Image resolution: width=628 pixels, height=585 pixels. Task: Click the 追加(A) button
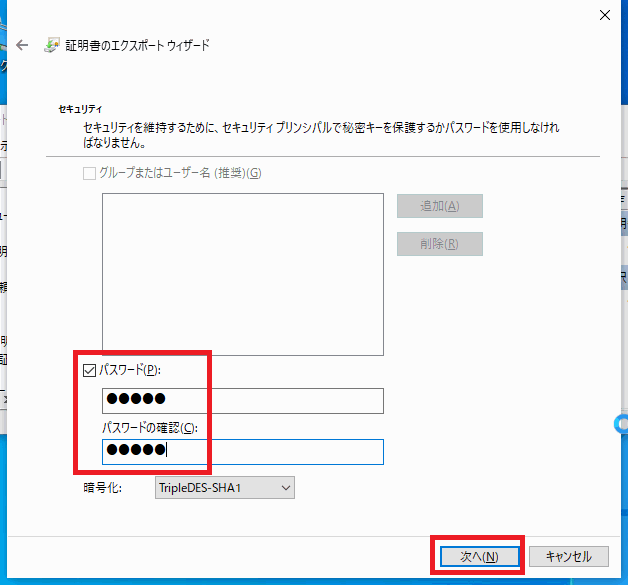[x=440, y=206]
